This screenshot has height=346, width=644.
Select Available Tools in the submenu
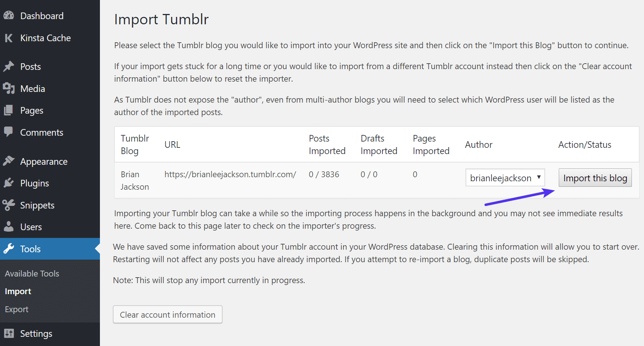[x=32, y=273]
